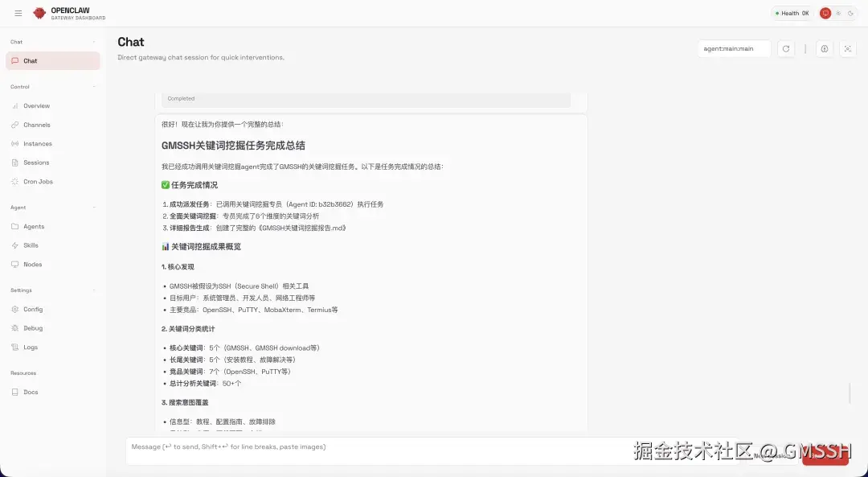The image size is (868, 477).
Task: Open Config with the gear icon
Action: click(52, 309)
